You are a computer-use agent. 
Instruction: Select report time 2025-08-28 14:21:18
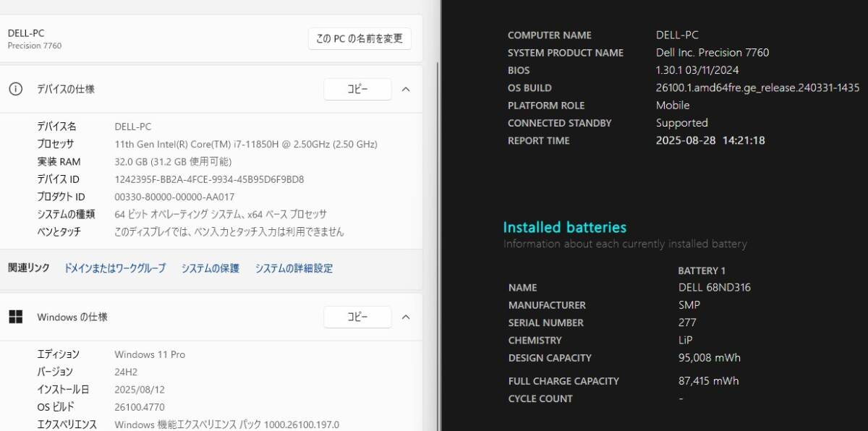pos(710,140)
